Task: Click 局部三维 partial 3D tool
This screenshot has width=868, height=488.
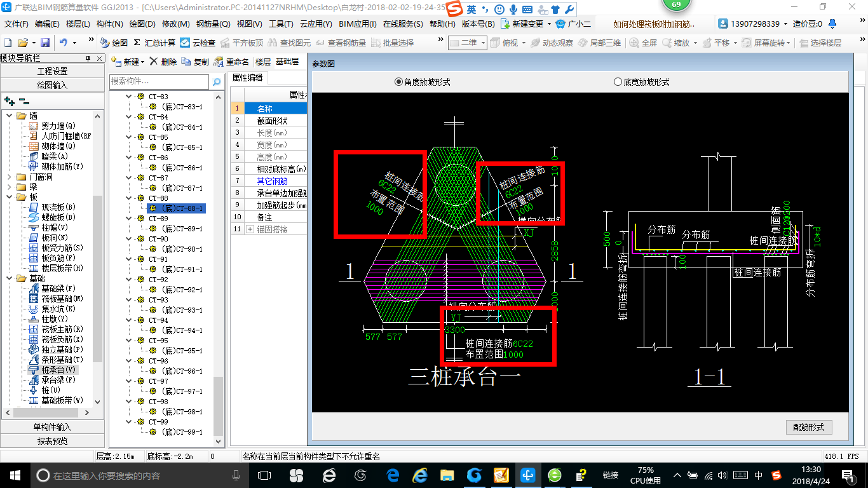Action: point(599,43)
